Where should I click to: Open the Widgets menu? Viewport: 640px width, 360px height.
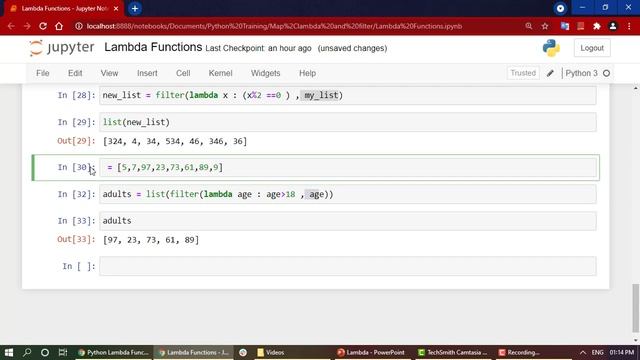pyautogui.click(x=266, y=73)
